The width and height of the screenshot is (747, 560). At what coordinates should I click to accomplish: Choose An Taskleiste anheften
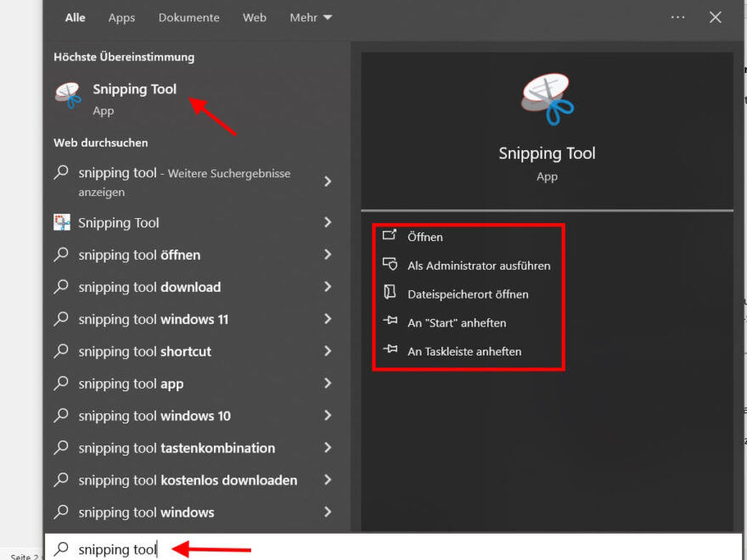(x=464, y=351)
